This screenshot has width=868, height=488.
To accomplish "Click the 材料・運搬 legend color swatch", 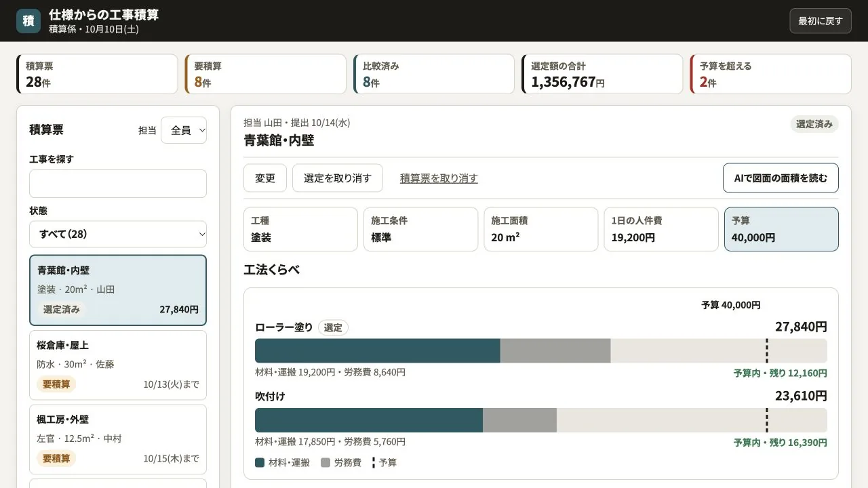I will tap(260, 463).
